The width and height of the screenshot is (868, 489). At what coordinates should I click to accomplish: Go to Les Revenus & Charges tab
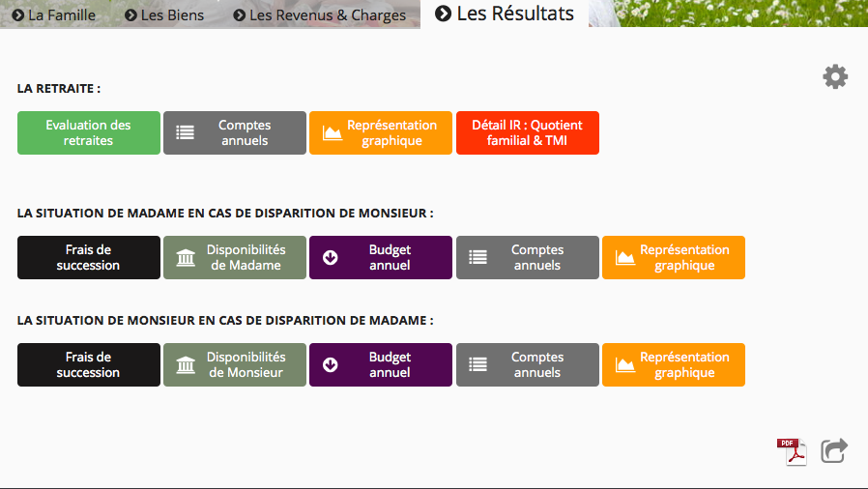(x=319, y=14)
